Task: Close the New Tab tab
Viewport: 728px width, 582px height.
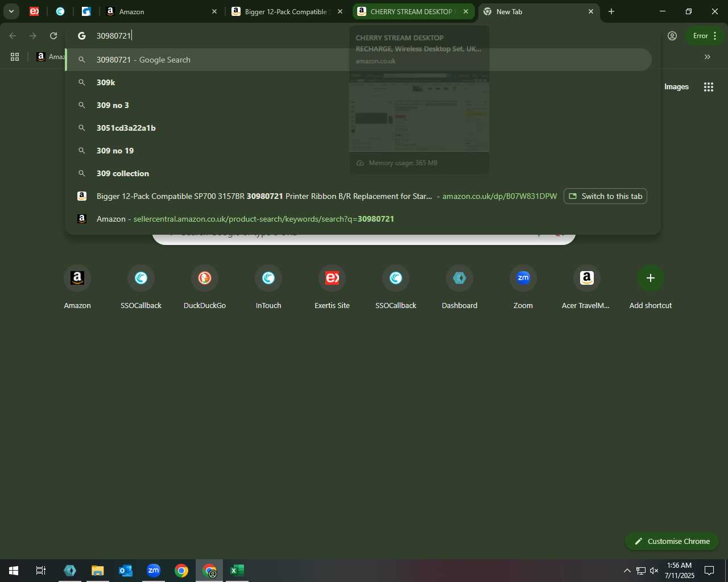Action: click(x=591, y=11)
